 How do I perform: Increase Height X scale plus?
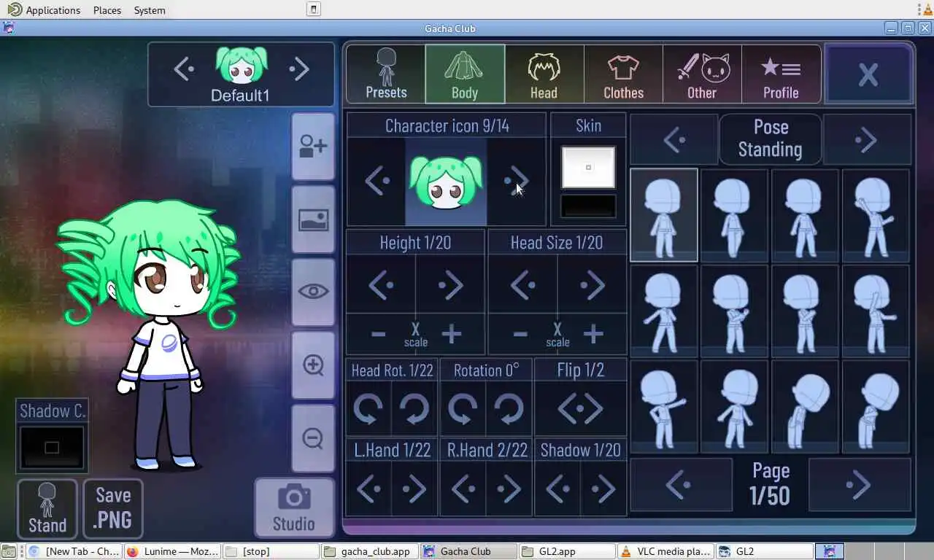[x=452, y=335]
